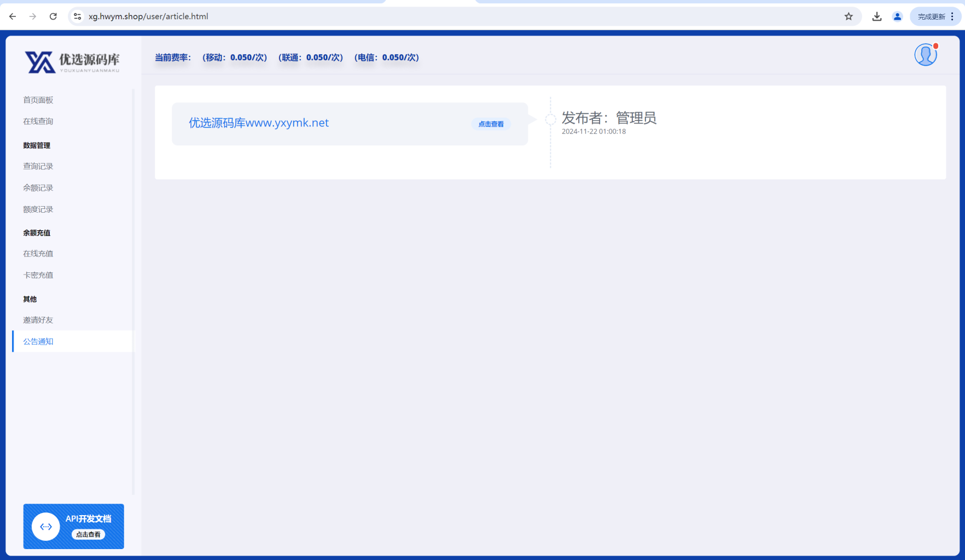The image size is (965, 560).
Task: Click the notification dot on the avatar
Action: (937, 46)
